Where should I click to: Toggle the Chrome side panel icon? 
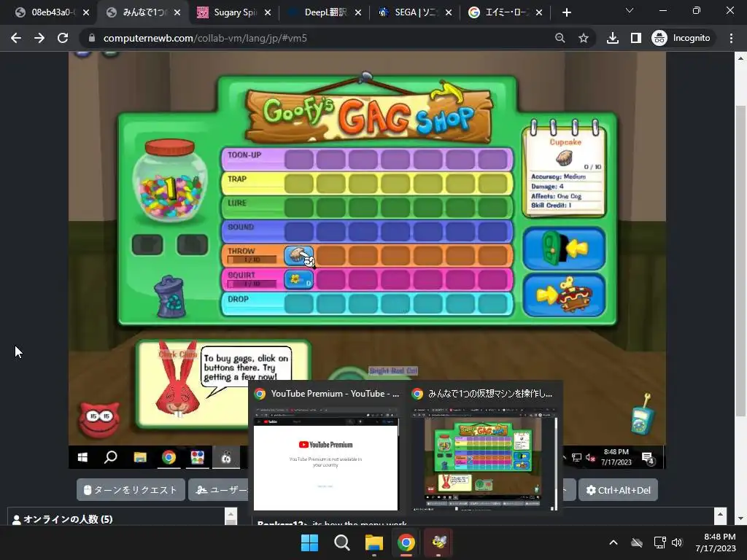(636, 38)
